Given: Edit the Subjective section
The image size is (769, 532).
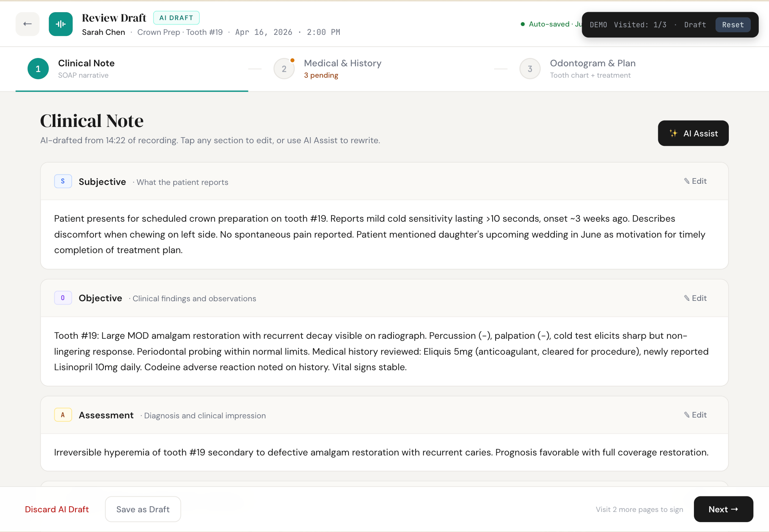Looking at the screenshot, I should point(695,181).
